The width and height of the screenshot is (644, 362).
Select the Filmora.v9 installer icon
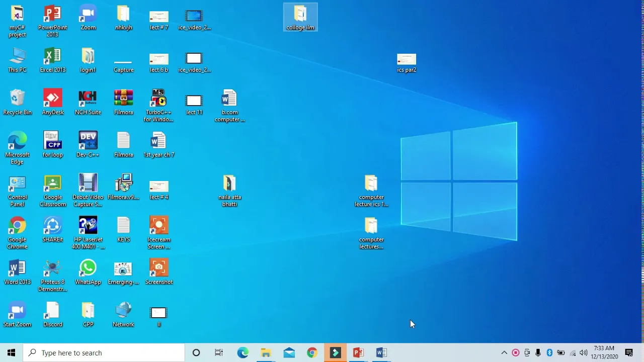(123, 188)
